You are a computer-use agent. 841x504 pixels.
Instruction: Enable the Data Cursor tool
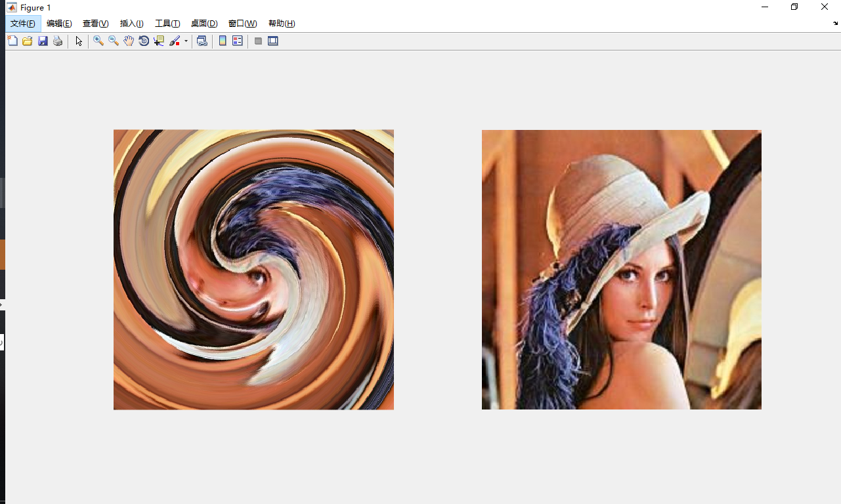coord(159,41)
